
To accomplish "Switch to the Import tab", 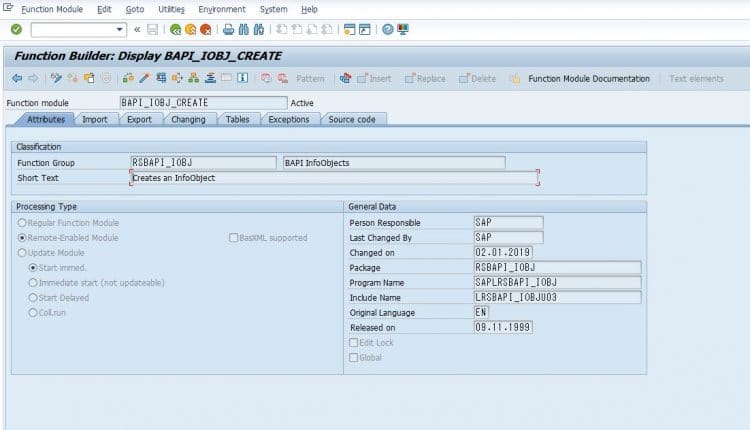I will coord(95,120).
